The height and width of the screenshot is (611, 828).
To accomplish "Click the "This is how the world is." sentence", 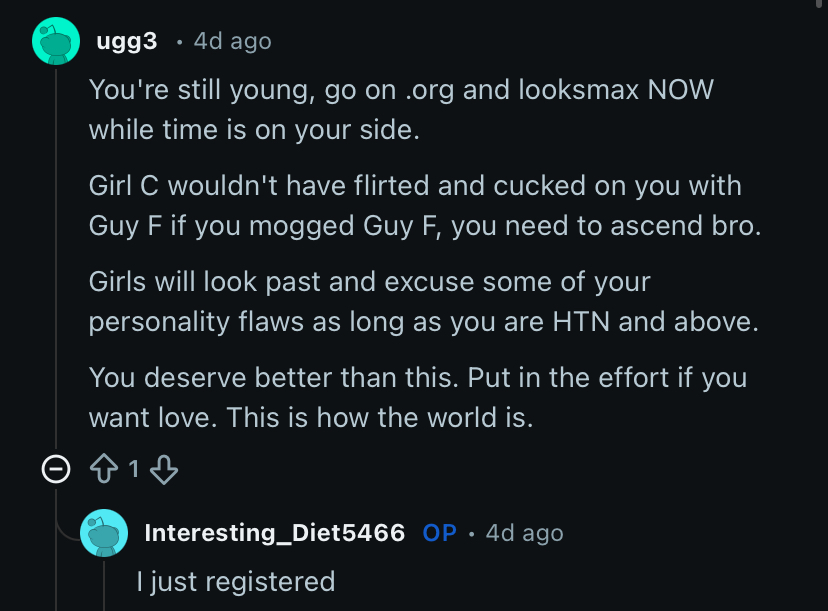I will click(380, 417).
